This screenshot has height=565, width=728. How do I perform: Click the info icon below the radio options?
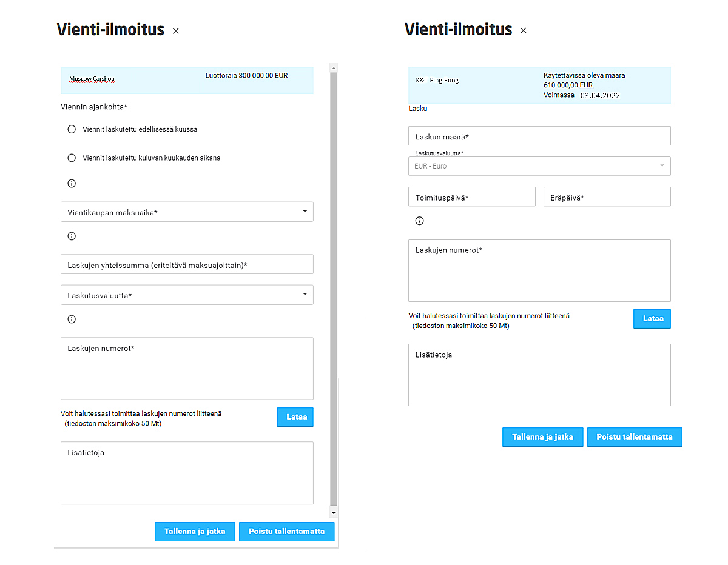tap(72, 184)
